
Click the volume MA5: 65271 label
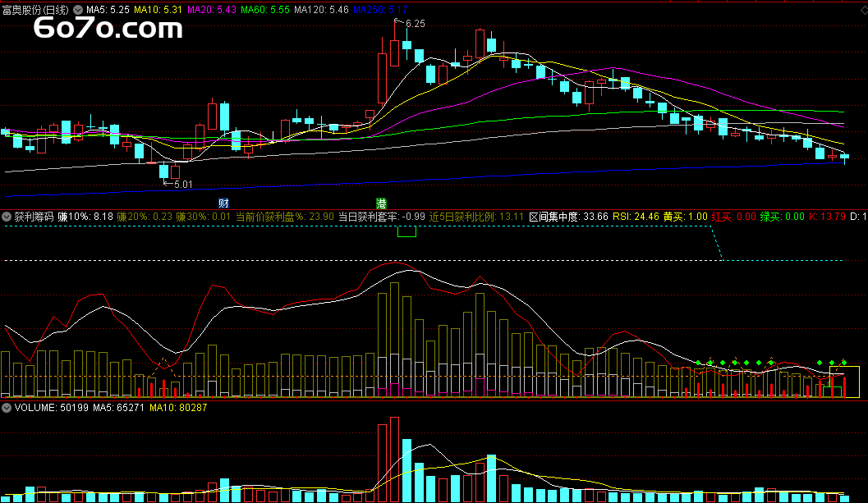tap(118, 408)
